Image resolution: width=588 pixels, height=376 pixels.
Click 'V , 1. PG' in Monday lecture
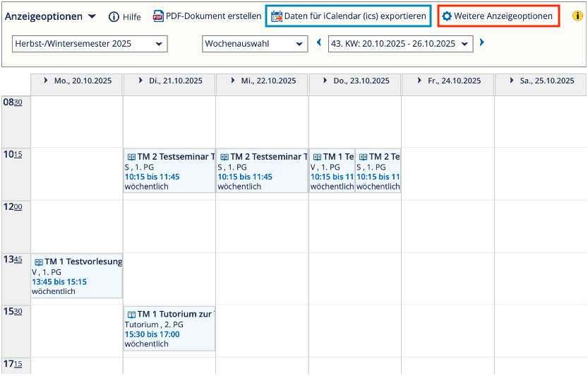47,272
